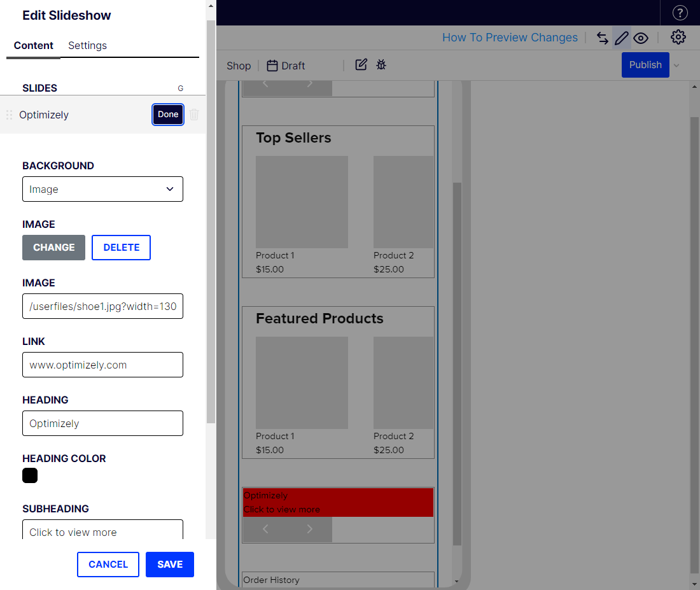The image size is (700, 590).
Task: Click the Optimizely heading on the red slide
Action: 265,495
